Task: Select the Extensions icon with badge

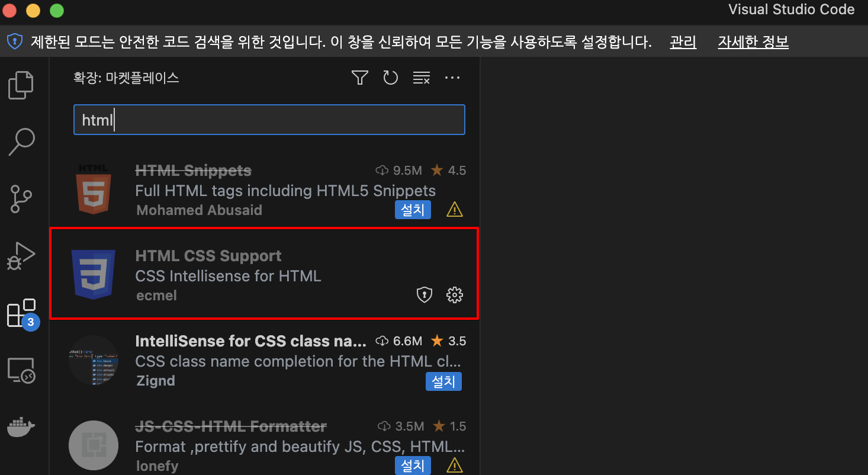Action: pyautogui.click(x=22, y=314)
